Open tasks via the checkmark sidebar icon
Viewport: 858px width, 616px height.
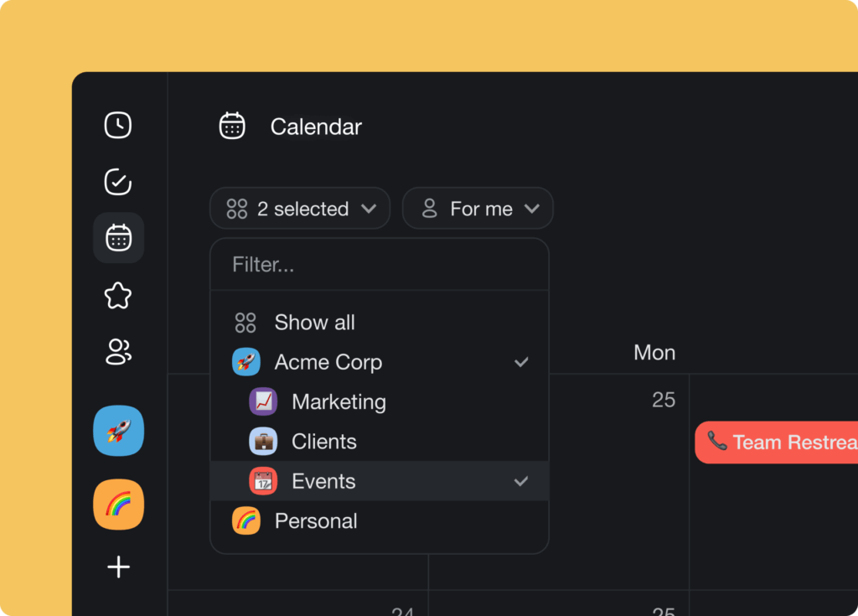coord(118,181)
